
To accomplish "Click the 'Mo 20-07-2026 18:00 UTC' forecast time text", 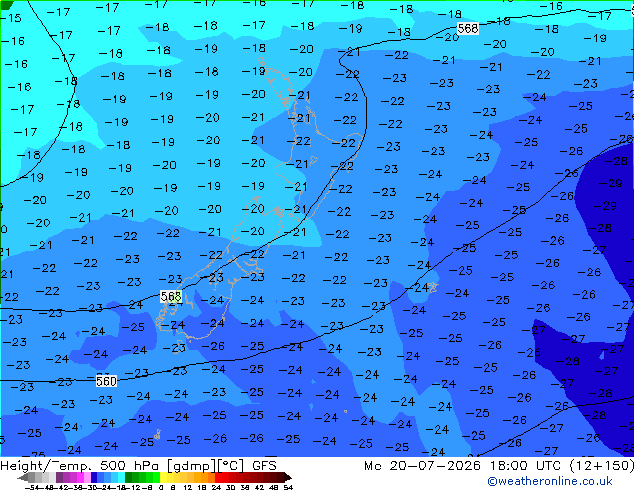I will (x=465, y=465).
